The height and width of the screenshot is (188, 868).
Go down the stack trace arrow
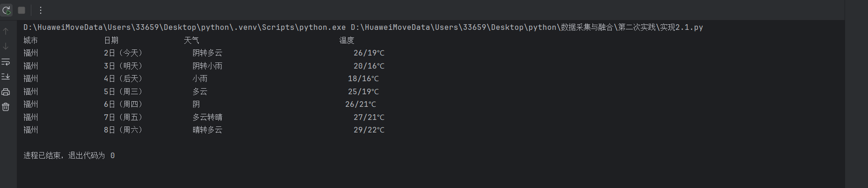(6, 46)
